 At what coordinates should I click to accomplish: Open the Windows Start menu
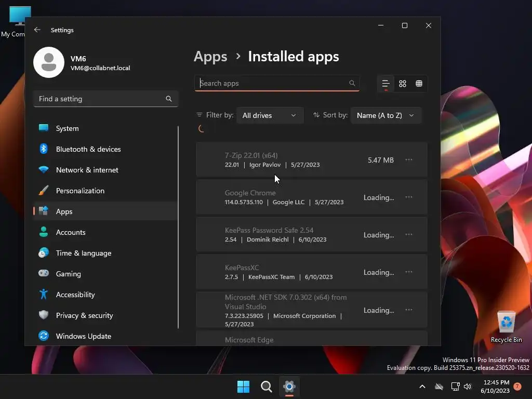click(x=243, y=387)
